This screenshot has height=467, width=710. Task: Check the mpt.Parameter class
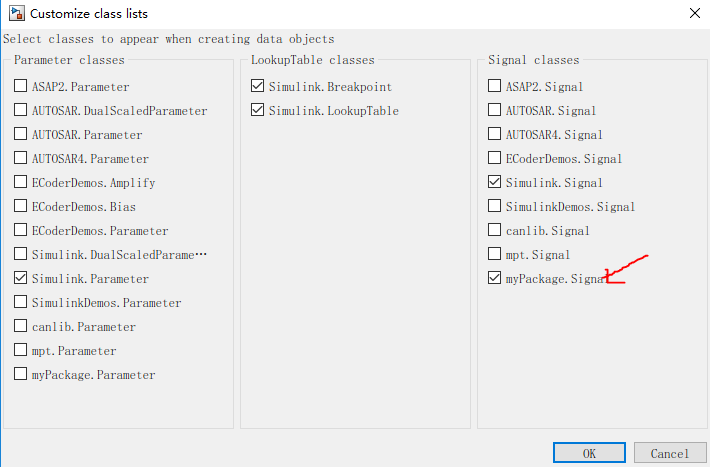tap(21, 351)
